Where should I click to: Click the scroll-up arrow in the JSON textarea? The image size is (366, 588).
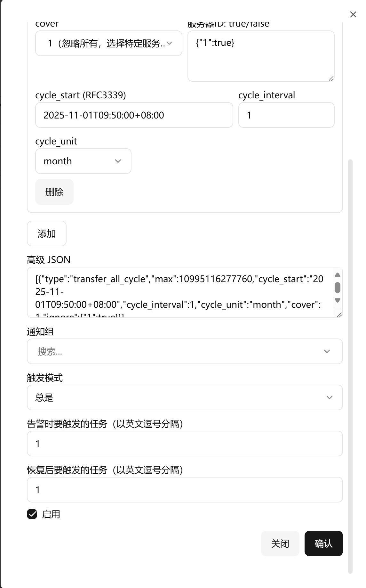pos(337,276)
